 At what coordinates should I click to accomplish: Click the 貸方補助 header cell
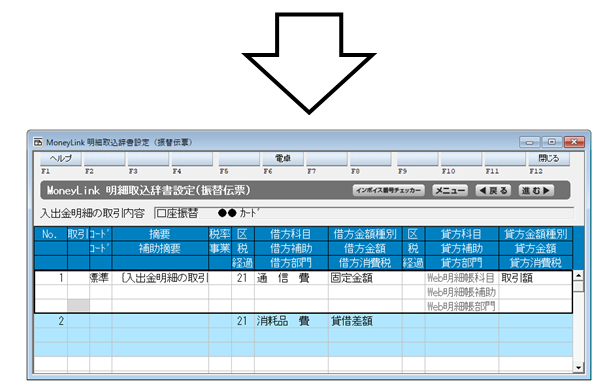[x=462, y=248]
